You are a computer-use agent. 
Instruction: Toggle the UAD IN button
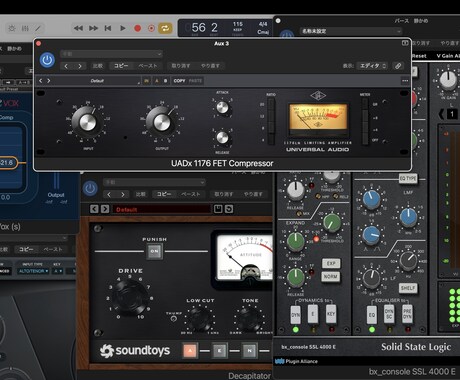pos(146,81)
